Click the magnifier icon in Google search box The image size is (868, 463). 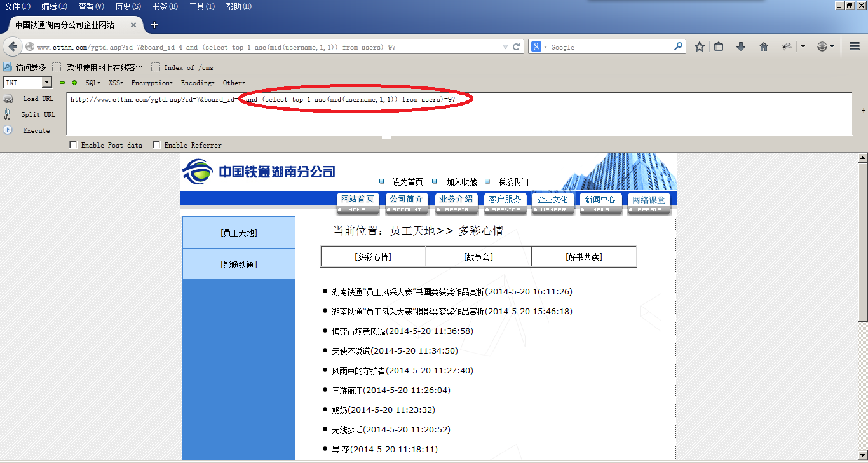tap(679, 46)
